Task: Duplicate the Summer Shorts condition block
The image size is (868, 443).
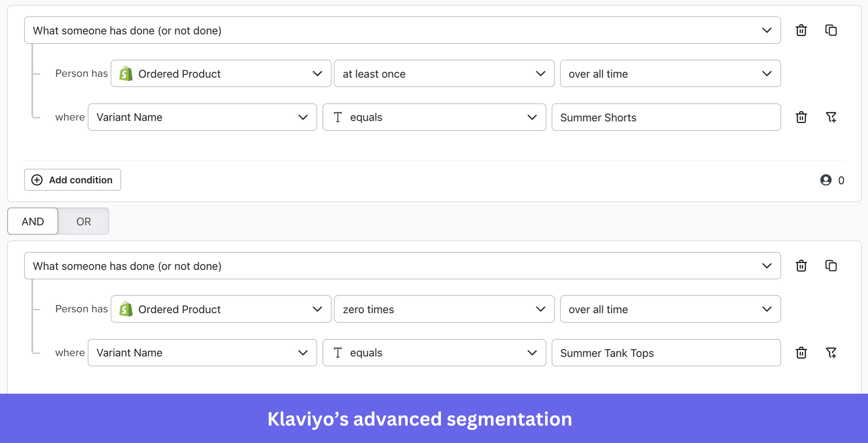Action: (x=831, y=30)
